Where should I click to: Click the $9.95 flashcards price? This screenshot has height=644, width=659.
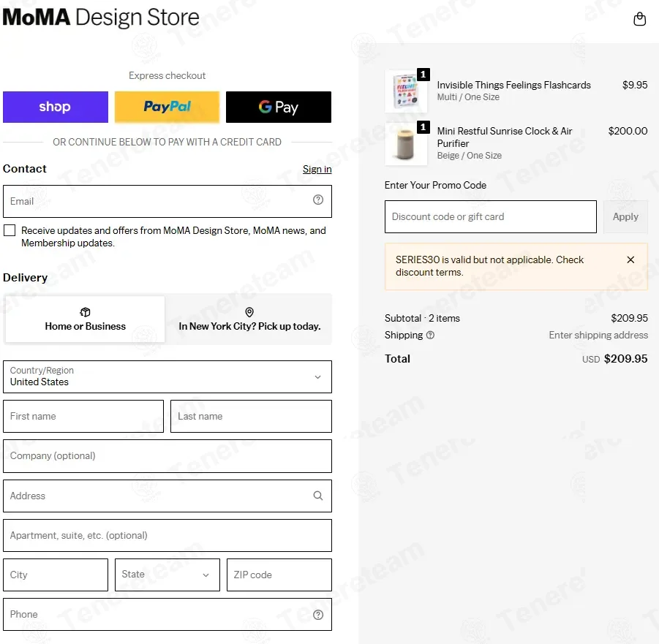[635, 85]
